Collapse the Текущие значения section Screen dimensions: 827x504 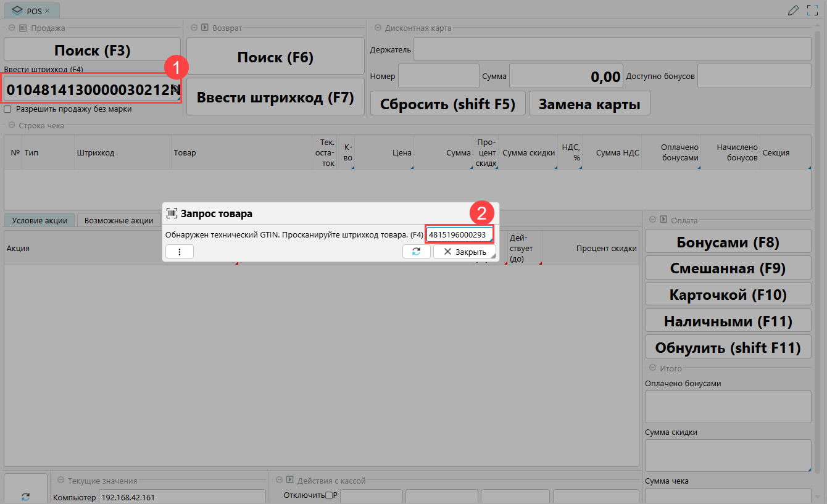tap(59, 481)
